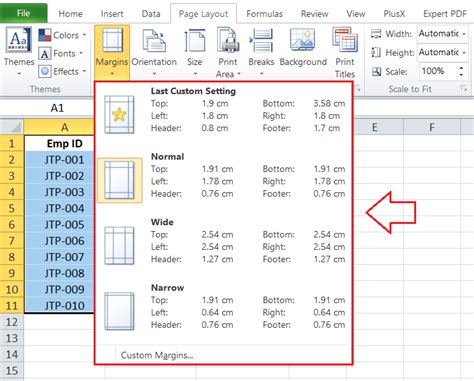Switch to the Review tab
Viewport: 474px width, 381px height.
click(x=314, y=14)
